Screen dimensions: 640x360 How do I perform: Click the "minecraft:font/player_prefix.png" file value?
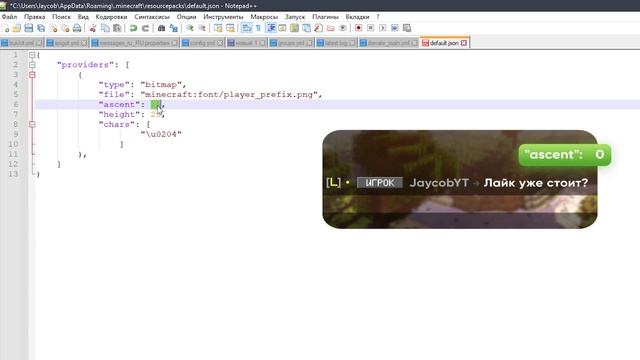pos(229,95)
